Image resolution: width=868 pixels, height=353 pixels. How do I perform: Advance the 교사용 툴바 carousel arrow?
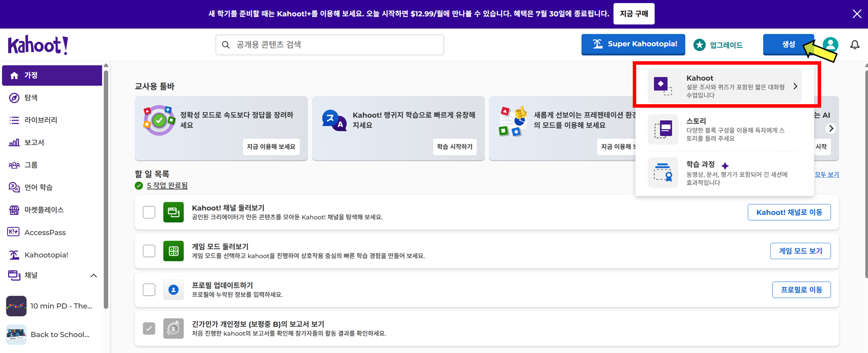pos(831,129)
